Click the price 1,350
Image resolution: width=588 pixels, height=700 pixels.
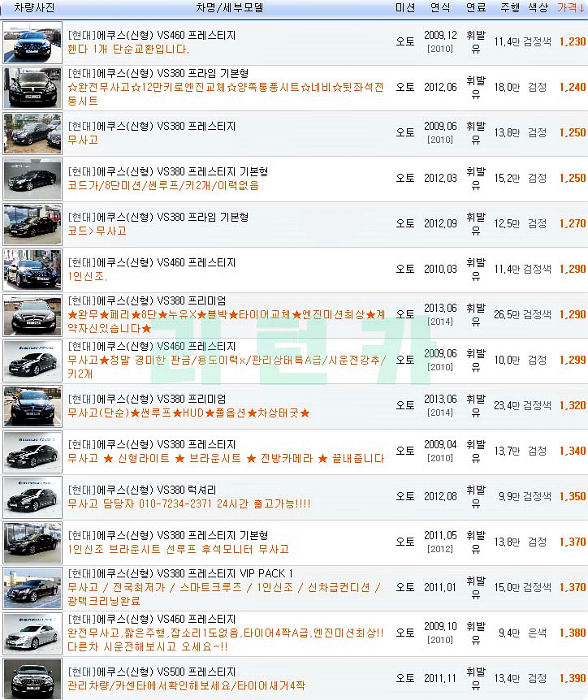[x=573, y=496]
